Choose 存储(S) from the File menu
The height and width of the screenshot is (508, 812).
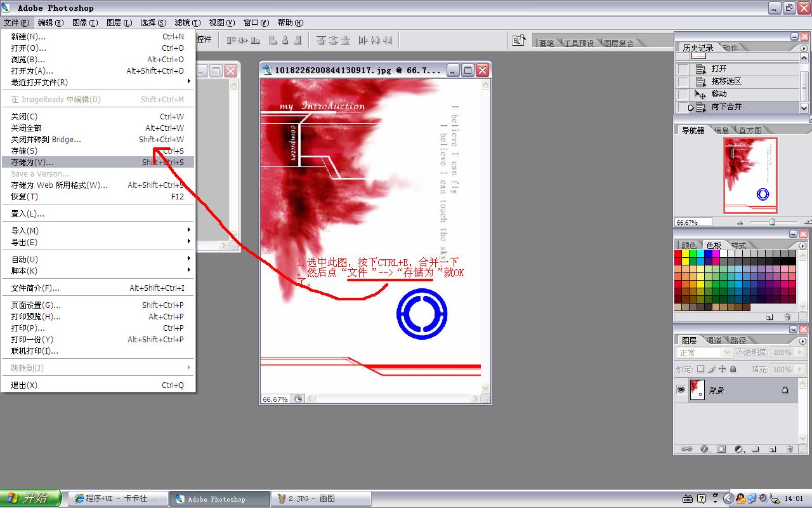tap(98, 150)
